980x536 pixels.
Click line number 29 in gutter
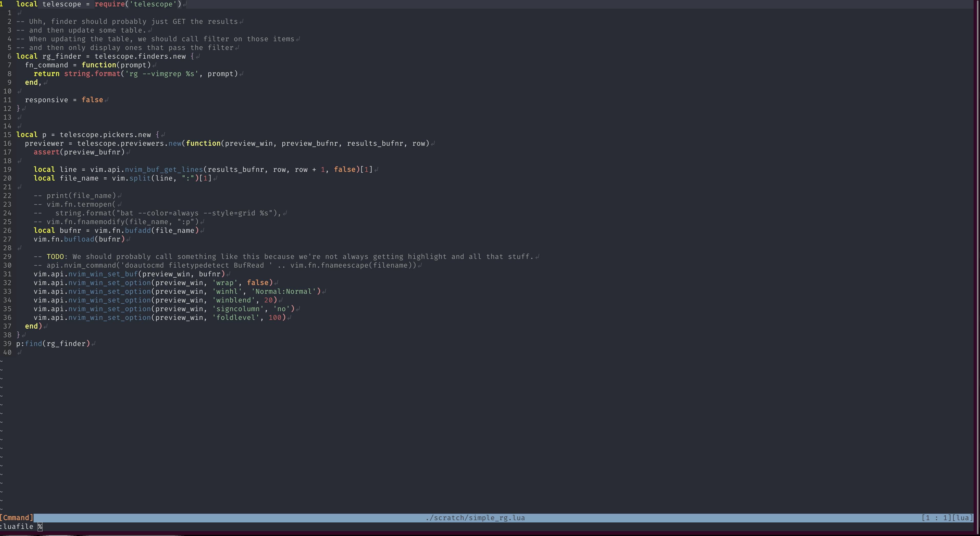pos(7,257)
